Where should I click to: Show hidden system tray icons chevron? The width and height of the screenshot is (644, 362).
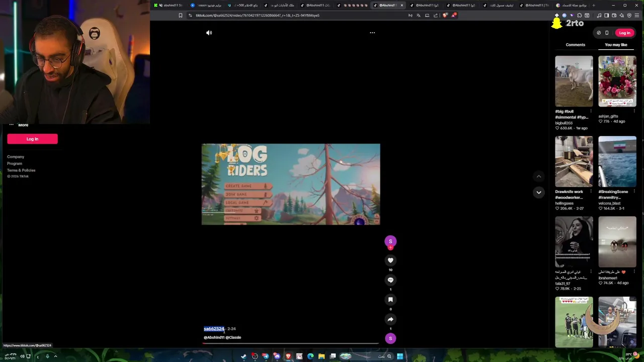[55, 356]
